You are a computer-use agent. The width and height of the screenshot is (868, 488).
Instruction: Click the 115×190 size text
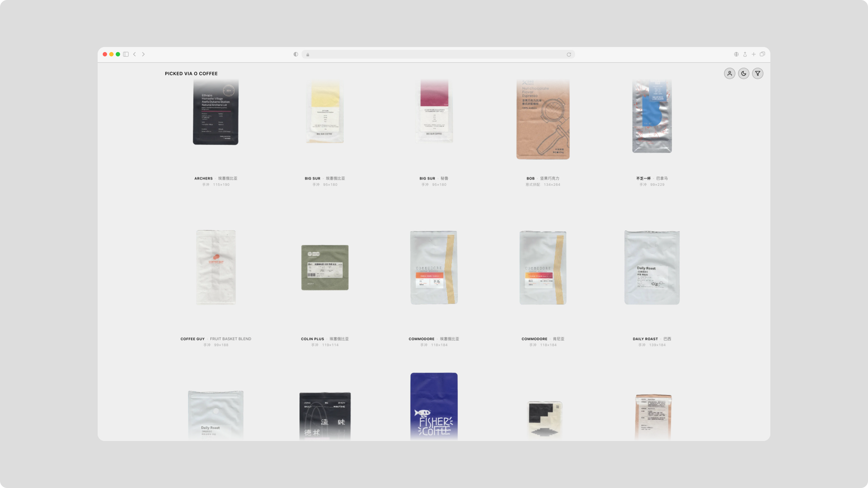click(221, 185)
